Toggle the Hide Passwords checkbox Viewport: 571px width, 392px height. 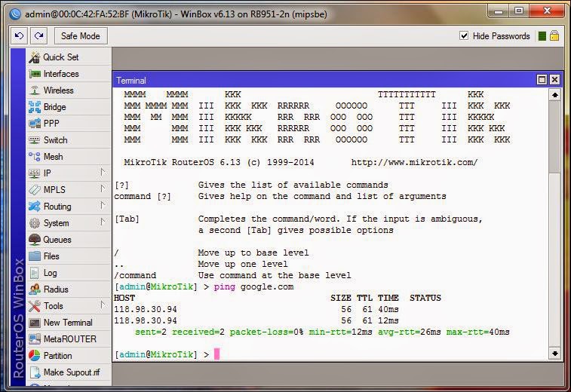pos(464,35)
